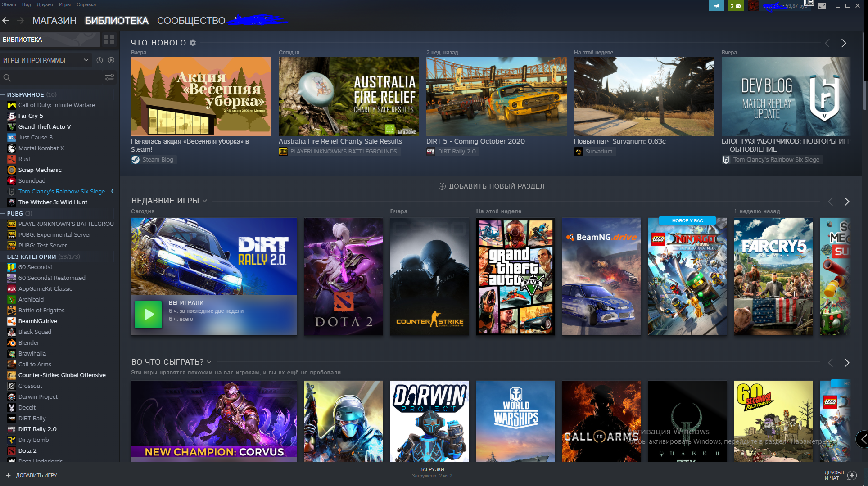Open the BeamNG.drive game cover

[x=601, y=277]
